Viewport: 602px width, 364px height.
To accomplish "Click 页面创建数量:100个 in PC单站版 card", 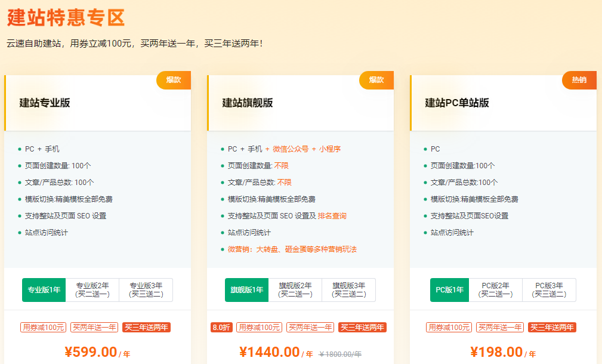I will coord(462,166).
